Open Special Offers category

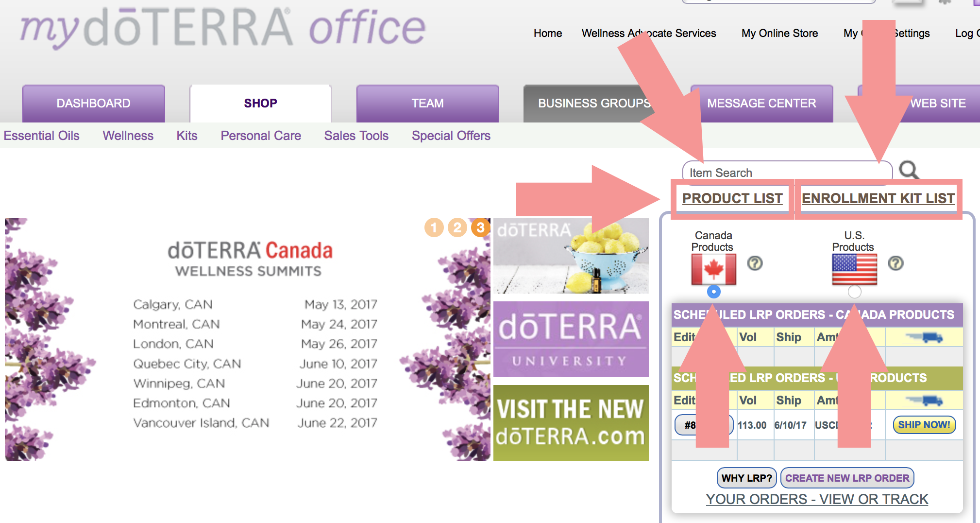click(451, 136)
